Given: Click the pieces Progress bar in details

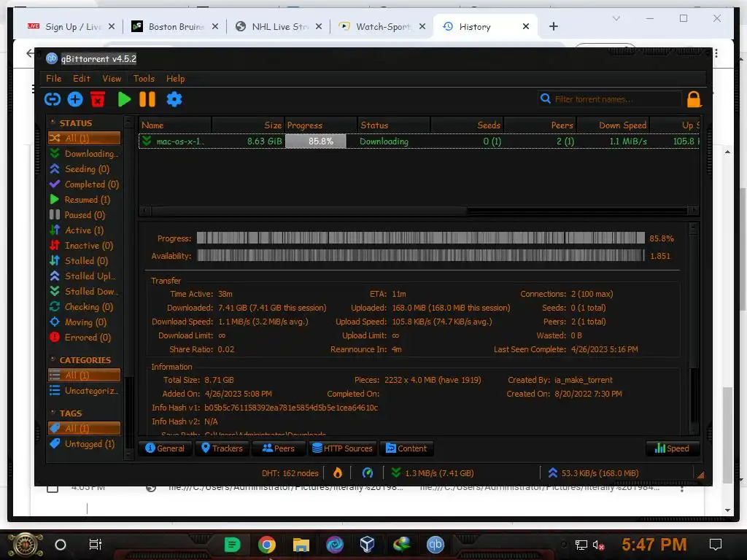Looking at the screenshot, I should [421, 238].
